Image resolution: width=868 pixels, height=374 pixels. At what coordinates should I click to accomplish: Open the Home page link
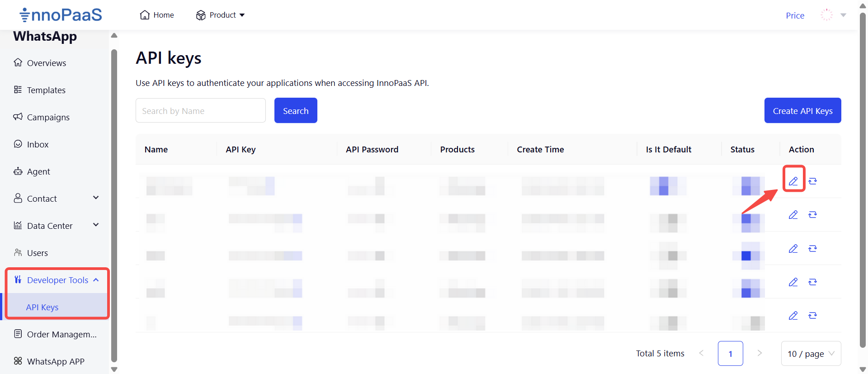click(157, 15)
